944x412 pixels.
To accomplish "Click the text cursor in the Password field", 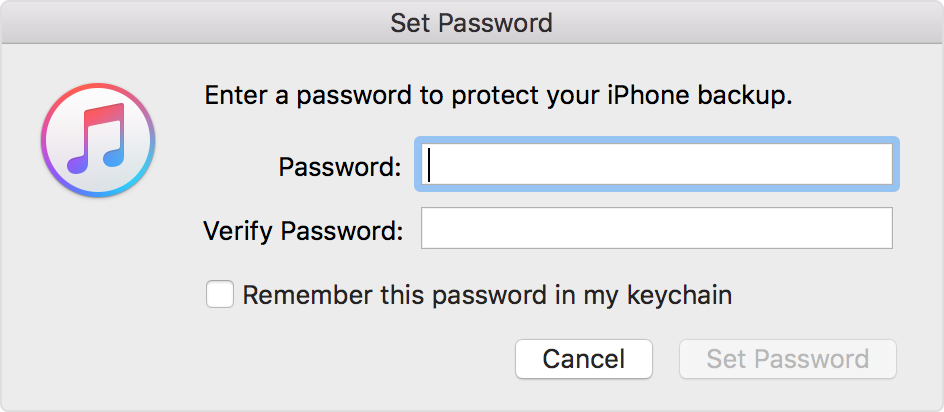I will pyautogui.click(x=429, y=165).
